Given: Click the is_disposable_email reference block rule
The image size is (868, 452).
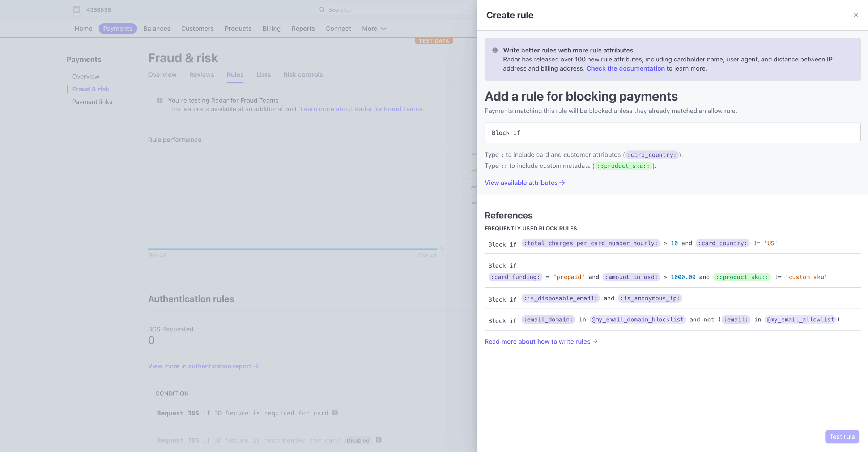Looking at the screenshot, I should (672, 299).
